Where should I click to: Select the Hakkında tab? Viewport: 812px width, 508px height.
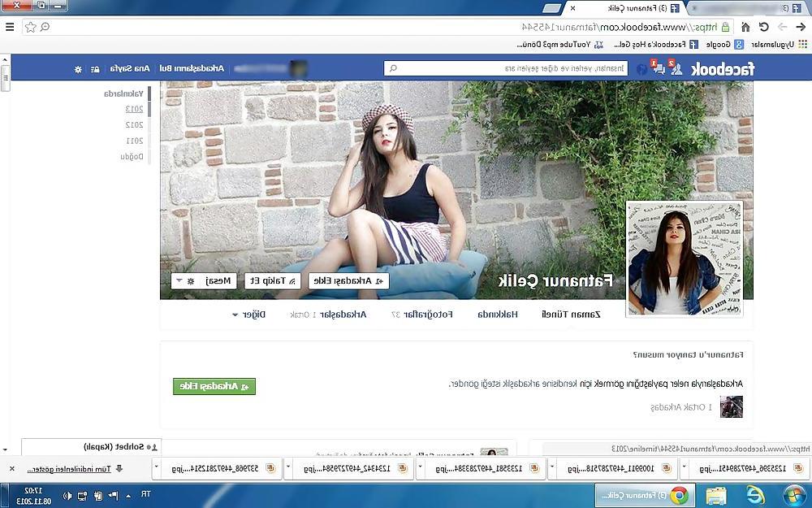(x=498, y=314)
